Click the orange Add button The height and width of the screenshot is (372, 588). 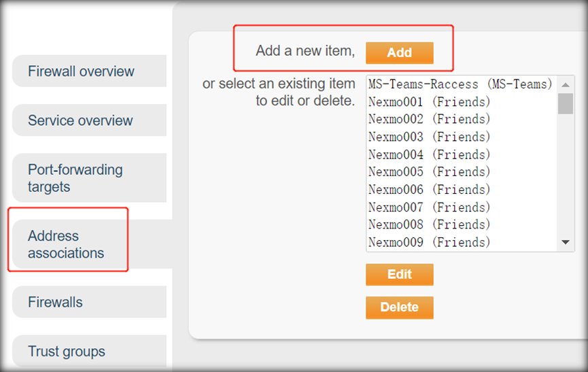pyautogui.click(x=400, y=53)
